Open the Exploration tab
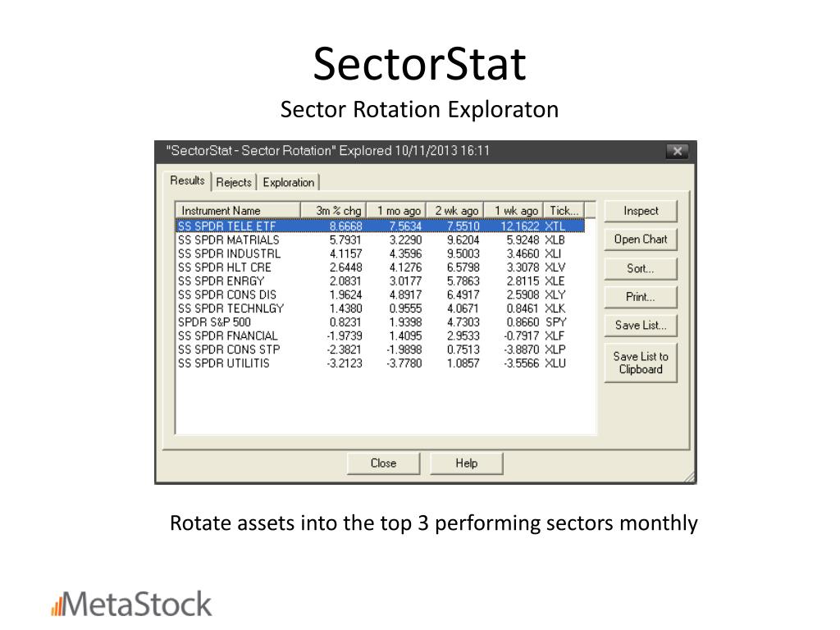 point(288,182)
